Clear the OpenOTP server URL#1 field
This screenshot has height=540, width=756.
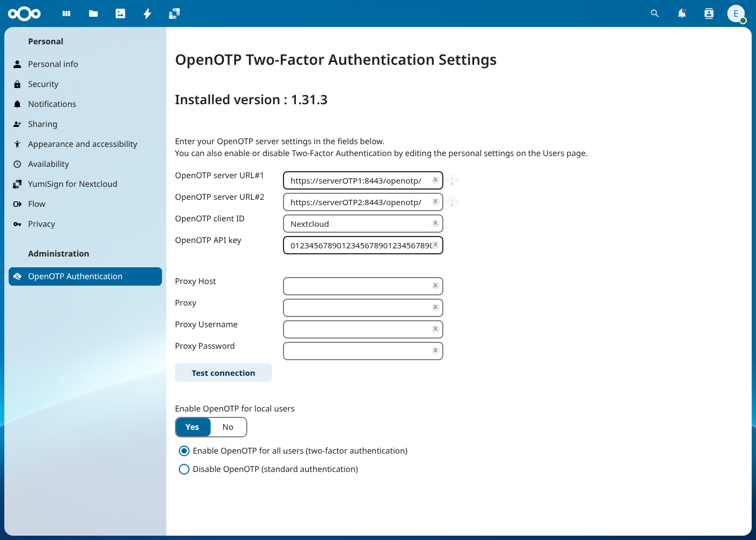[x=435, y=180]
